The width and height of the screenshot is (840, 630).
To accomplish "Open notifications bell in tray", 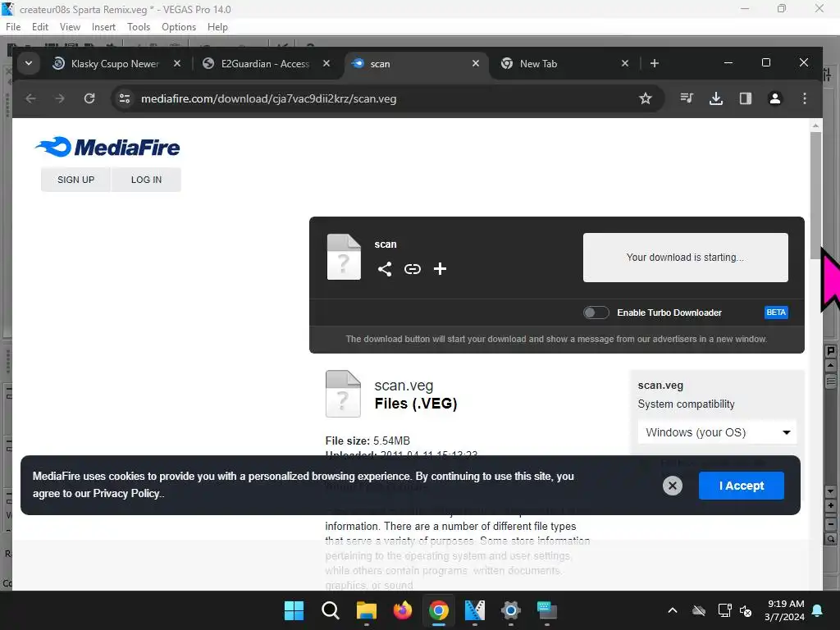I will click(x=818, y=610).
